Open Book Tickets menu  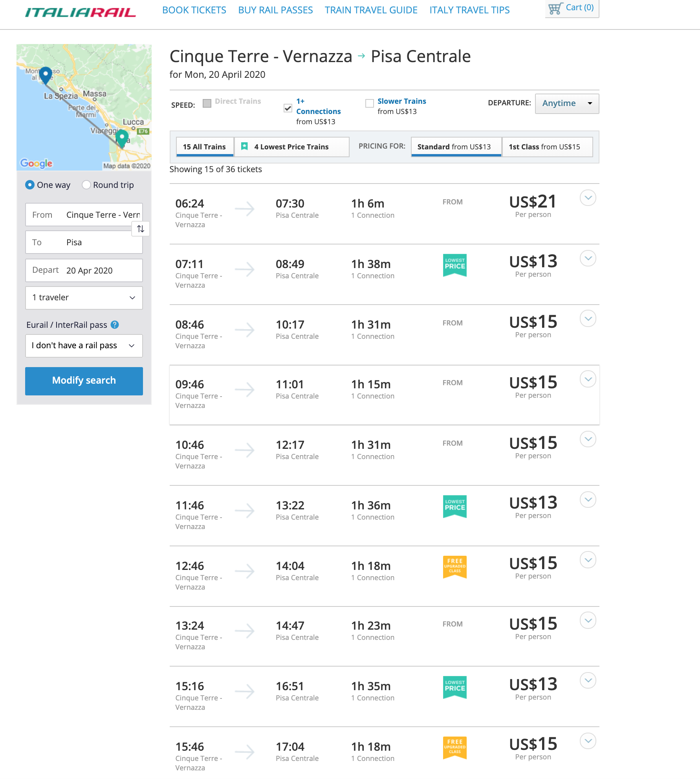(x=194, y=10)
